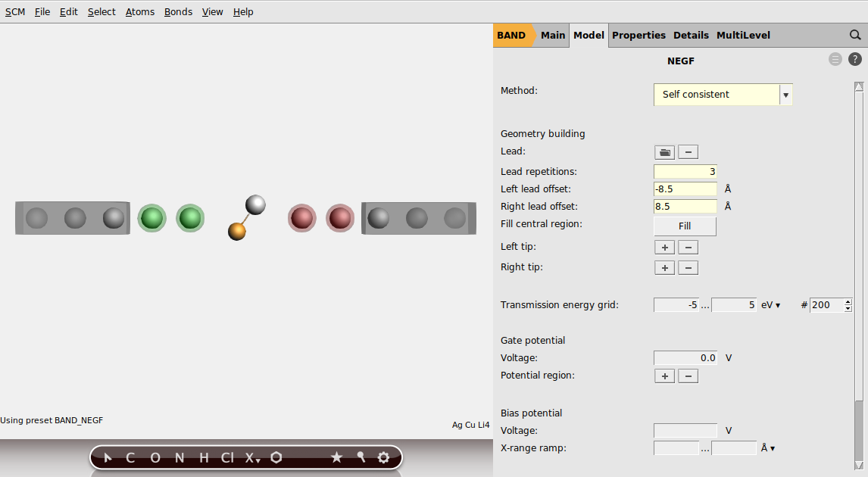Add a Left tip with the plus button
Viewport: 868px width, 477px height.
tap(664, 247)
